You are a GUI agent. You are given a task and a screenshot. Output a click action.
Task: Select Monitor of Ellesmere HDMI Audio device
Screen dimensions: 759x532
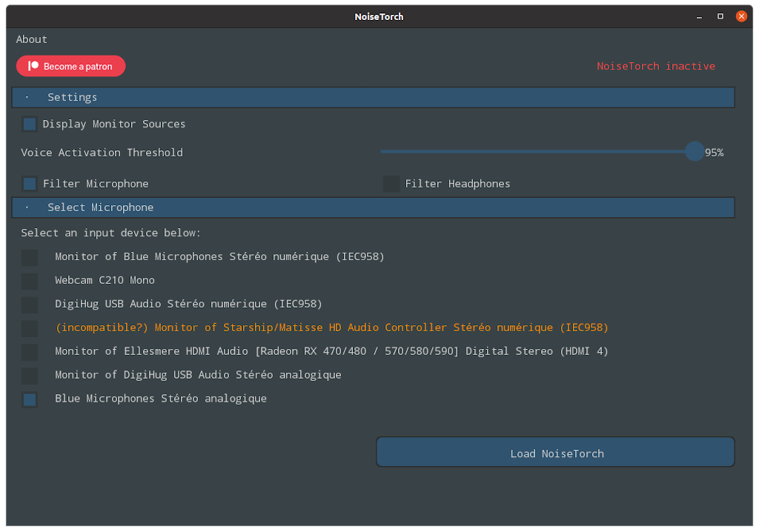(x=30, y=353)
